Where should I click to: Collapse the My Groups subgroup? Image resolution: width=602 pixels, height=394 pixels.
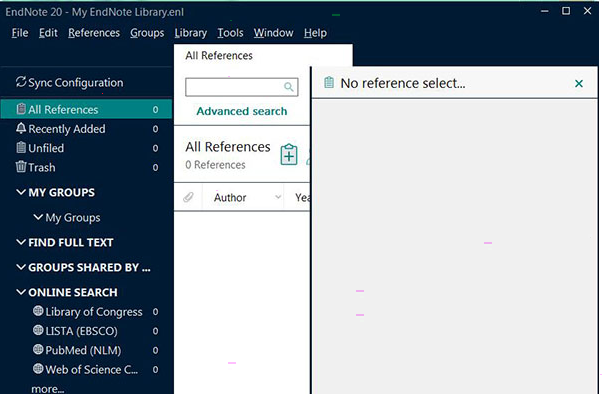[x=38, y=217]
